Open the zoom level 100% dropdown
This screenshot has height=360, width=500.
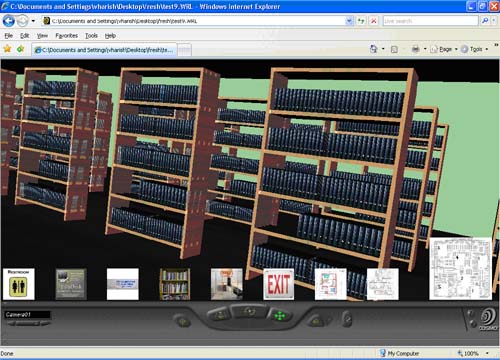487,353
